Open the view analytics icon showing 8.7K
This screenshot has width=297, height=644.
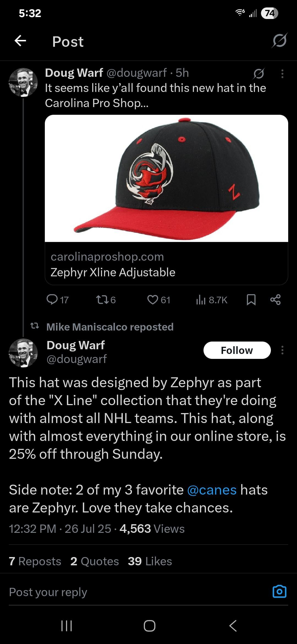click(201, 300)
